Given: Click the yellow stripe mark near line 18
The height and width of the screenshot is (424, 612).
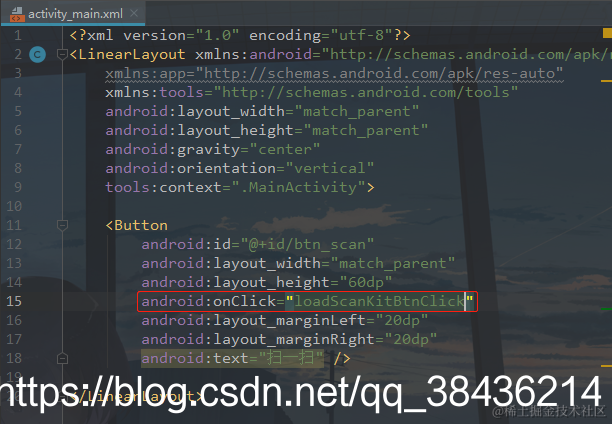Looking at the screenshot, I should click(606, 366).
